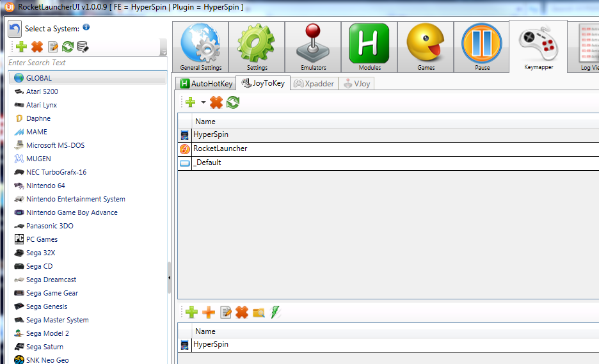Viewport: 599px width, 364px height.
Task: Expand the dropdown arrow next to add profile
Action: click(x=204, y=102)
